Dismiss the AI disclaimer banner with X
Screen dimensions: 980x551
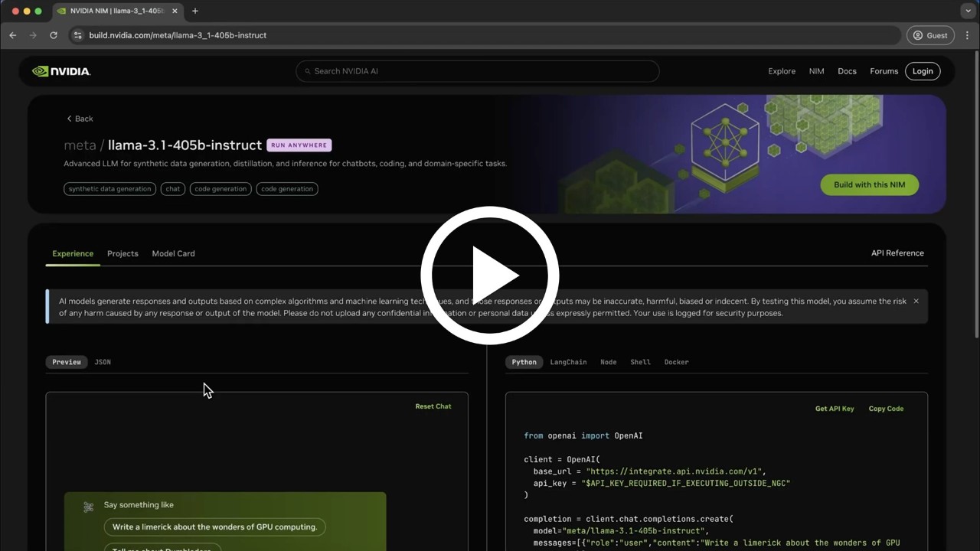tap(916, 302)
